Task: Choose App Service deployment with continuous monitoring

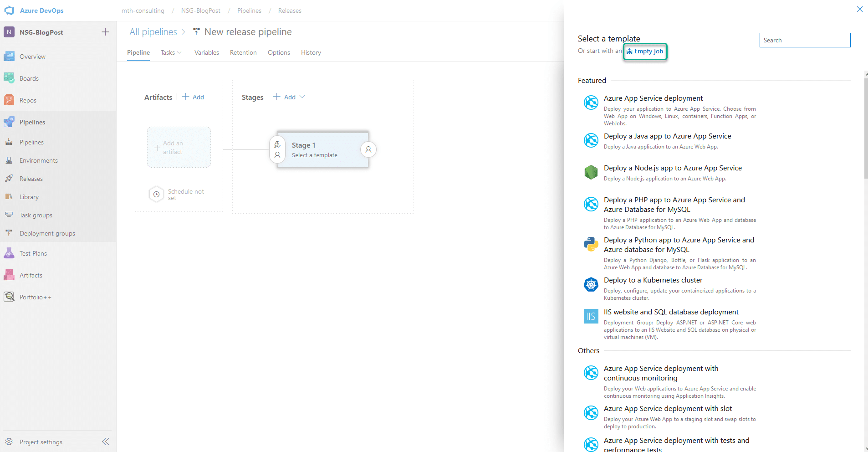Action: click(x=670, y=382)
